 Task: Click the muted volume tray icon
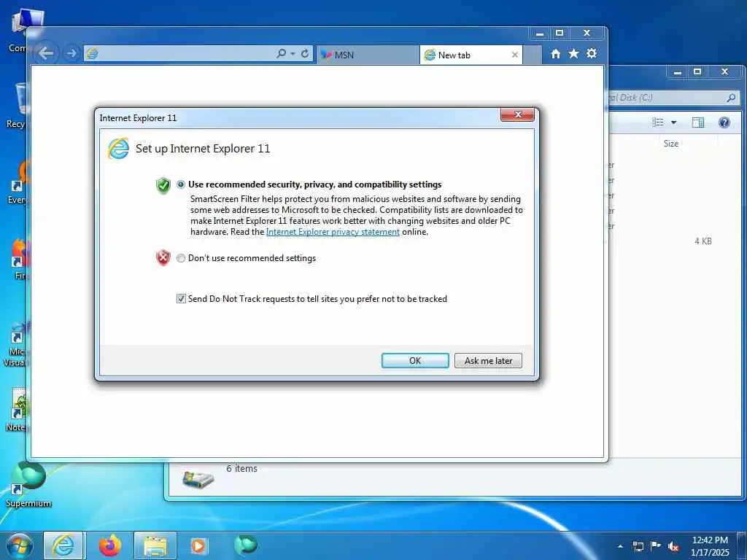[673, 546]
